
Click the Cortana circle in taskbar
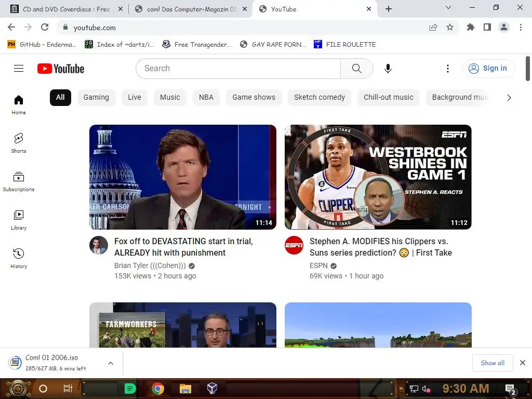click(43, 389)
